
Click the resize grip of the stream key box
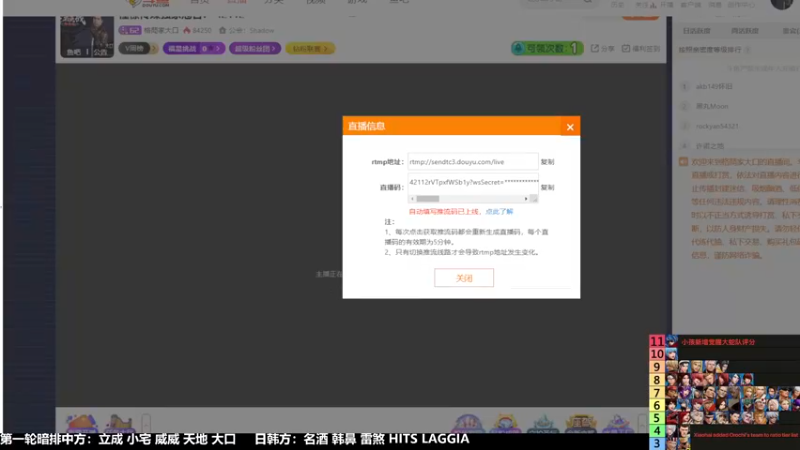pyautogui.click(x=534, y=199)
